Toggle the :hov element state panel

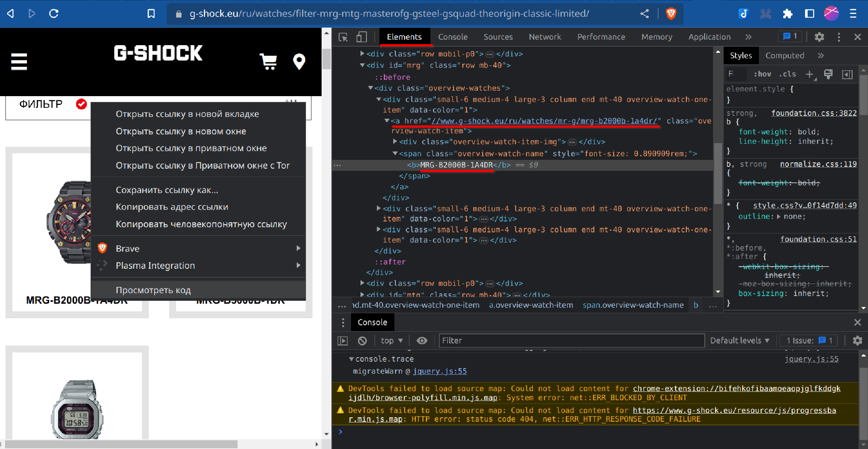[763, 74]
